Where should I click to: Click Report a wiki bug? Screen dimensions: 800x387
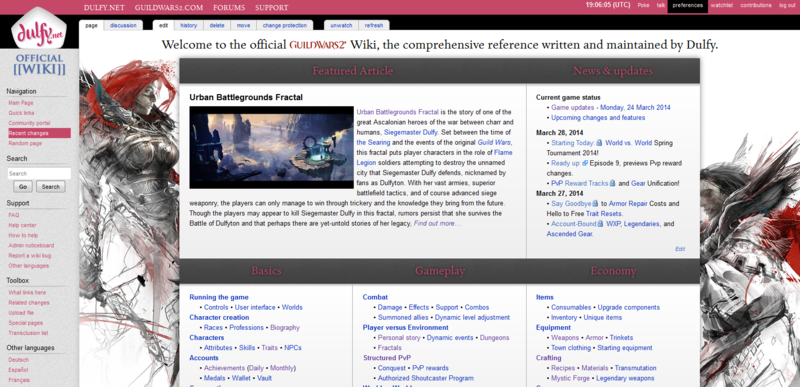point(30,255)
